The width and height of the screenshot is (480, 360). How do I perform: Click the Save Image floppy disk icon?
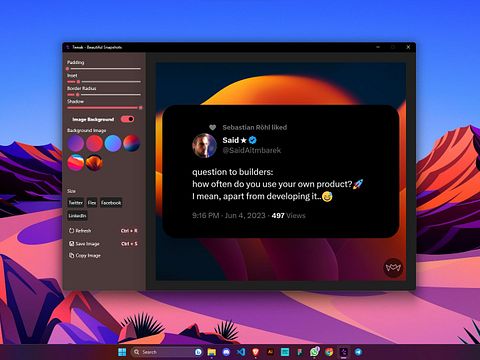click(x=71, y=244)
